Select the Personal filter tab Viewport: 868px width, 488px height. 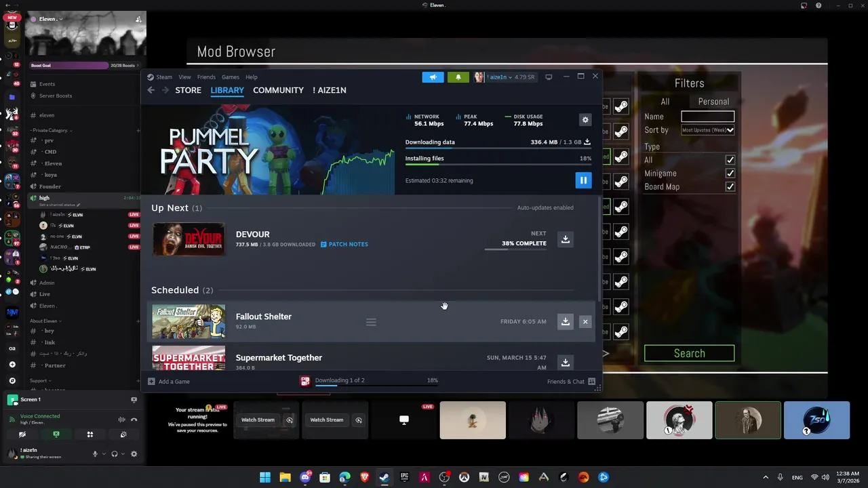click(713, 102)
